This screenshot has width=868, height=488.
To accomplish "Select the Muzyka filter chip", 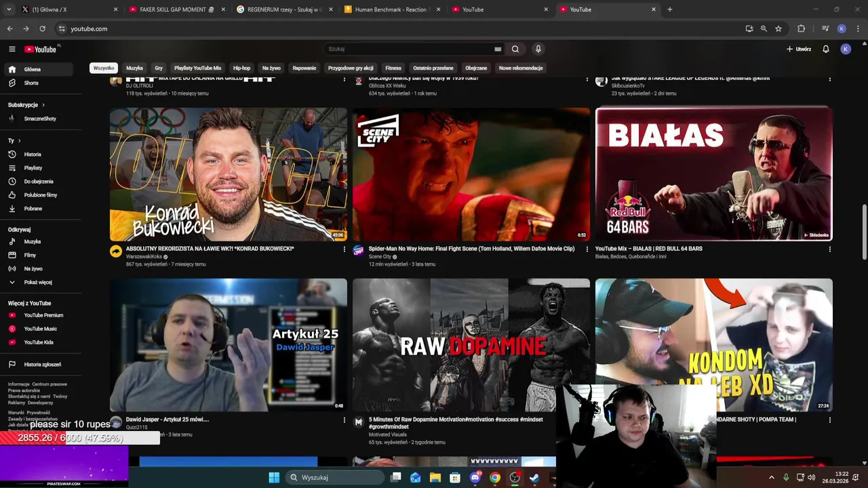I will point(134,68).
